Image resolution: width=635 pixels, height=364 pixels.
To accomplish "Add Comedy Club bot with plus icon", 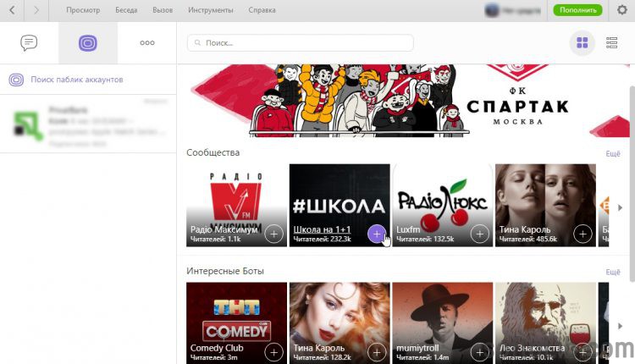I will tap(273, 353).
